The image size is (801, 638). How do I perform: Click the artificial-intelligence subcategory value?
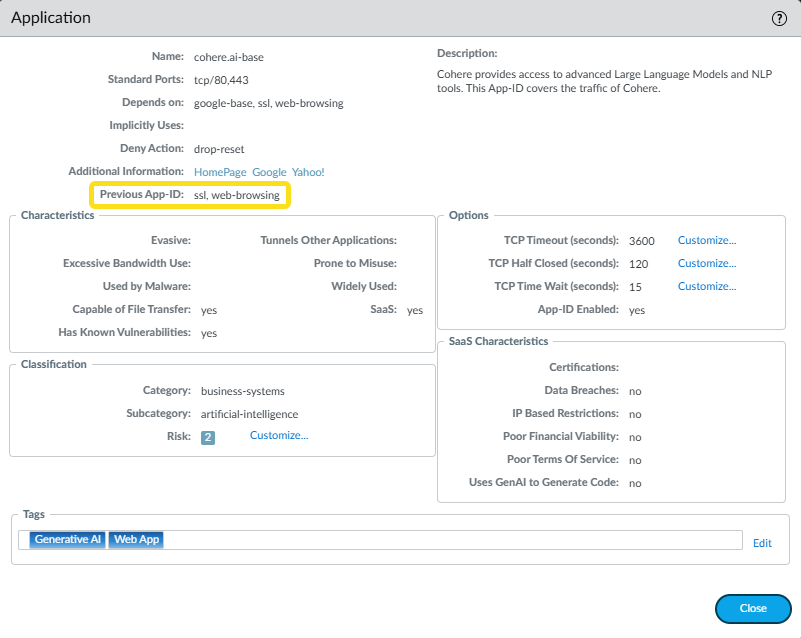249,414
